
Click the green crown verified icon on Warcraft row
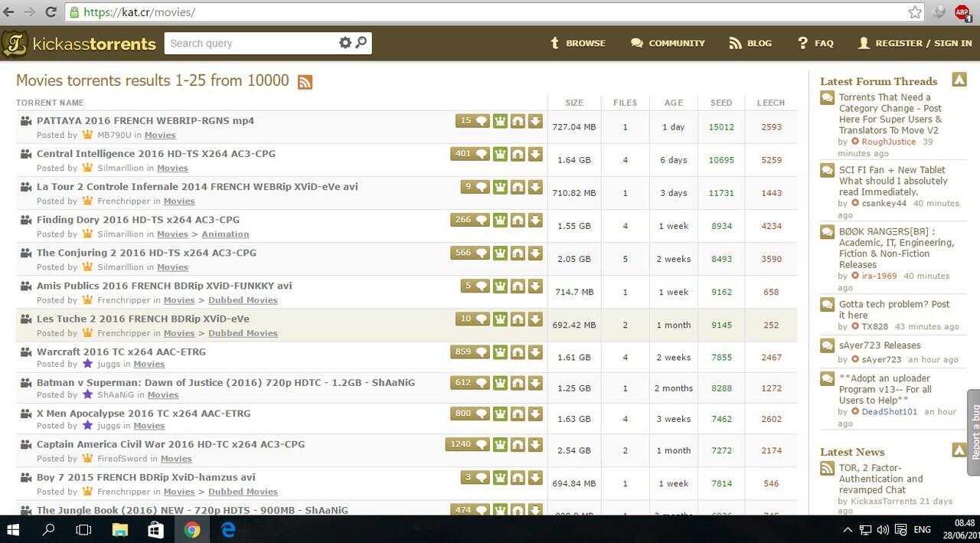500,352
